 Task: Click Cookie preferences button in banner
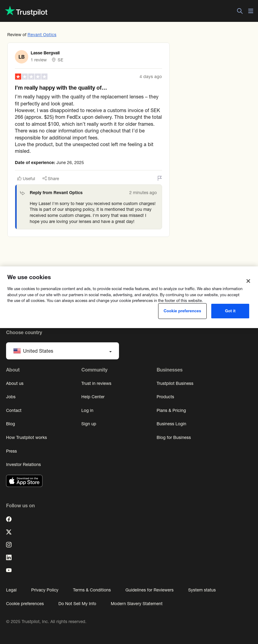(182, 311)
